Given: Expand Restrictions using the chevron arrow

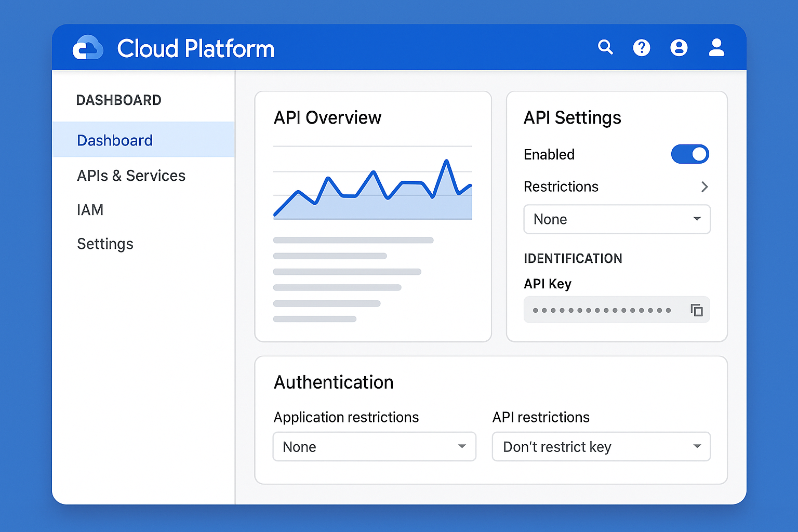Looking at the screenshot, I should click(704, 187).
